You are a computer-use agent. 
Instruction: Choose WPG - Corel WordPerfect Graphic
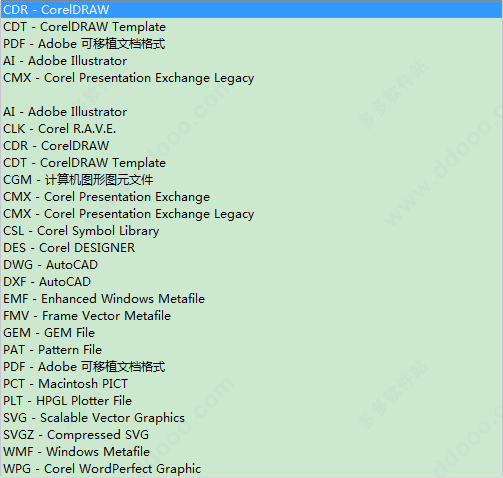pyautogui.click(x=251, y=469)
